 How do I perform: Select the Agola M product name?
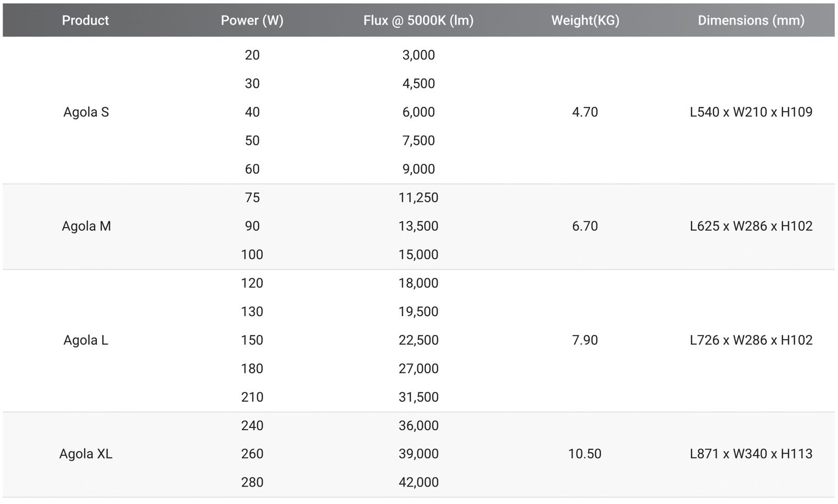86,226
